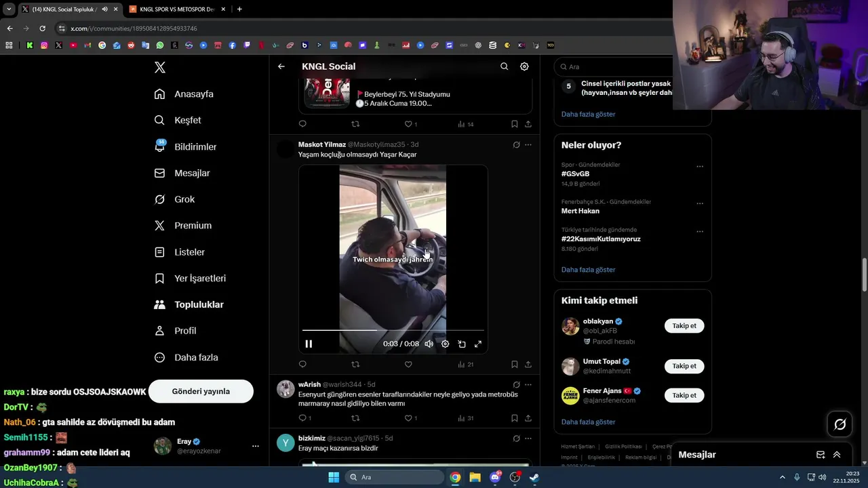This screenshot has width=868, height=488.
Task: Reload the page
Action: coord(42,28)
